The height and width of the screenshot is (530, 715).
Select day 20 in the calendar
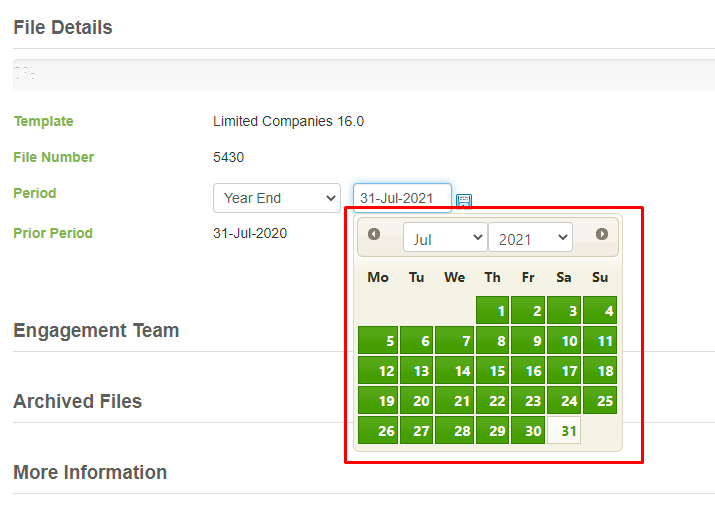point(416,400)
